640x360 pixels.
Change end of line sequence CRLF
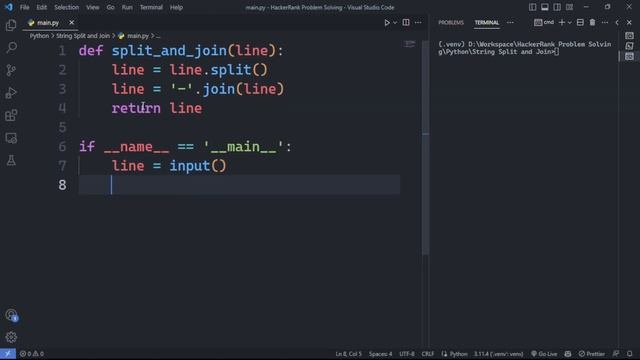(428, 354)
